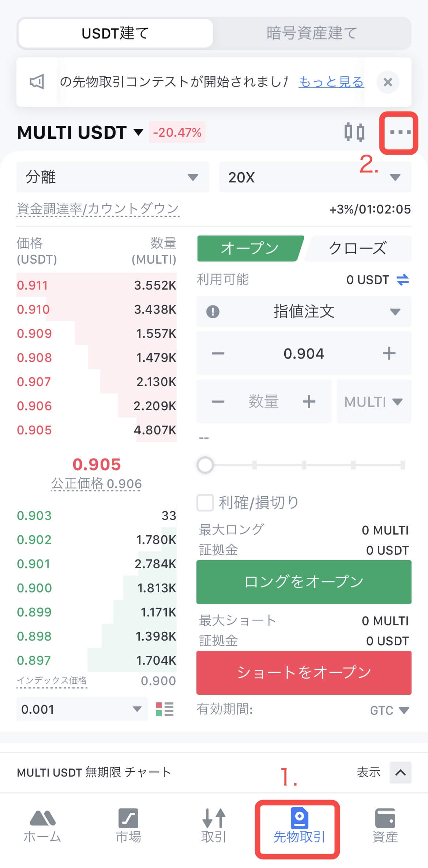Enable the 利確/損切り checkbox
Image resolution: width=428 pixels, height=868 pixels.
click(205, 502)
